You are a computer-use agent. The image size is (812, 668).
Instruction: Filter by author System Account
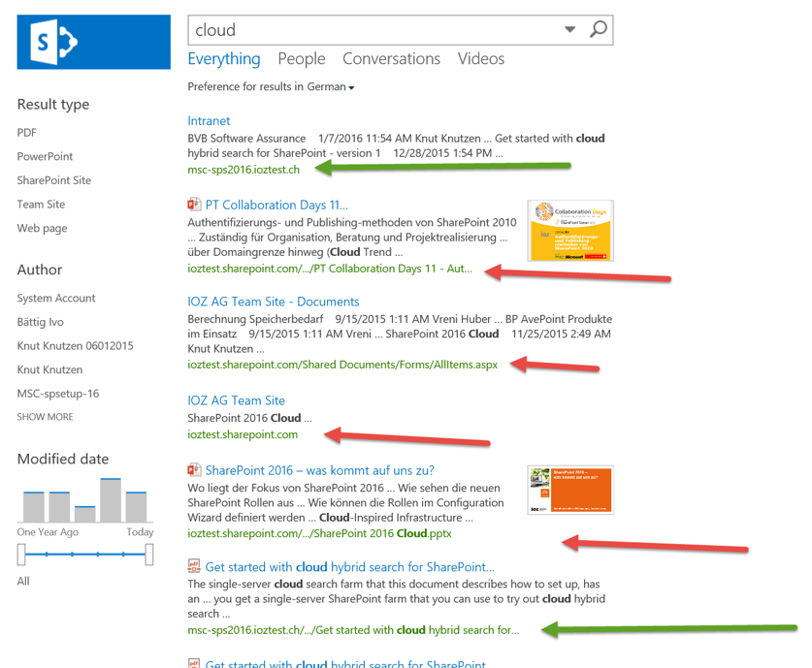(x=56, y=298)
